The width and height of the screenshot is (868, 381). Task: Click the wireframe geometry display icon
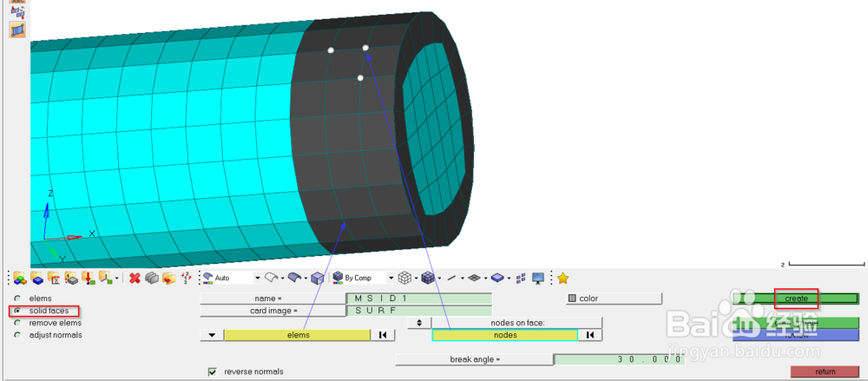point(271,277)
